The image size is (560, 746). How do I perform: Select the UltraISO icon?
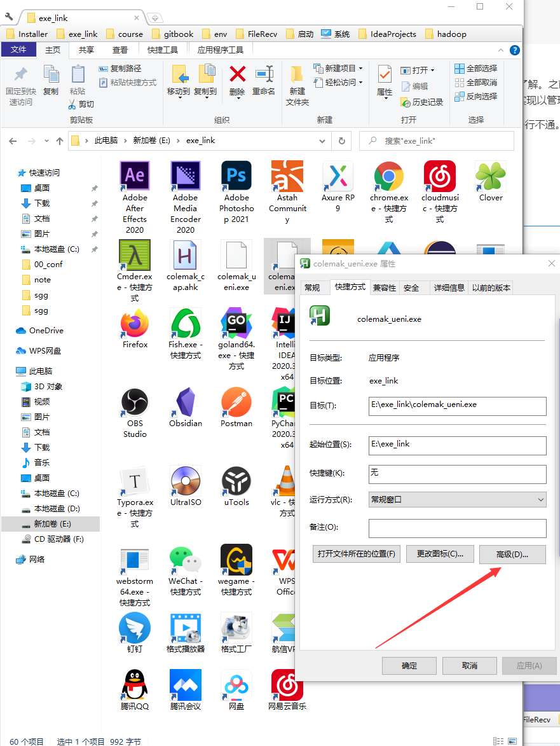point(186,481)
